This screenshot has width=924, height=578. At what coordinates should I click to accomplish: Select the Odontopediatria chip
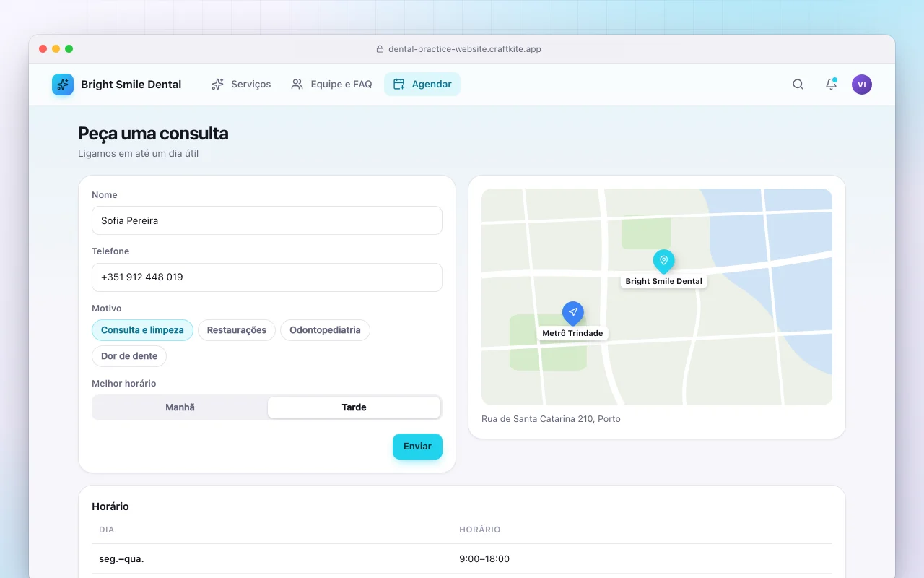(x=325, y=330)
